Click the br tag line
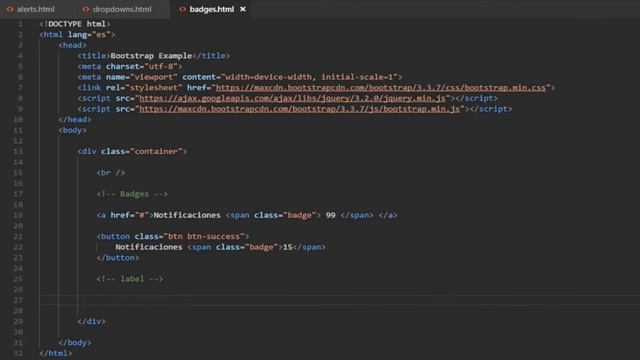Viewport: 640px width, 360px height. pos(111,173)
